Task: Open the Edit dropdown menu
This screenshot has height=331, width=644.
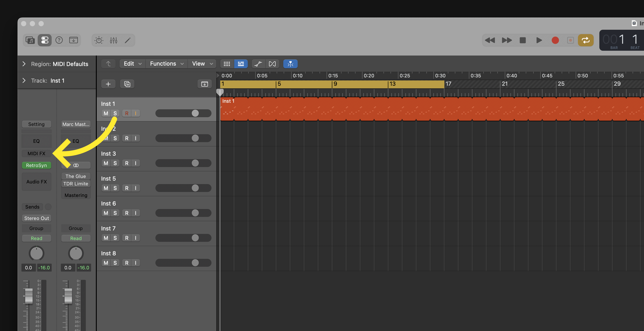Action: point(132,64)
